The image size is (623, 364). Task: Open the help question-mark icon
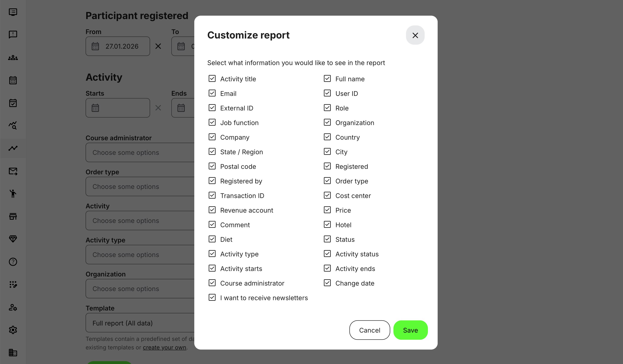13,262
